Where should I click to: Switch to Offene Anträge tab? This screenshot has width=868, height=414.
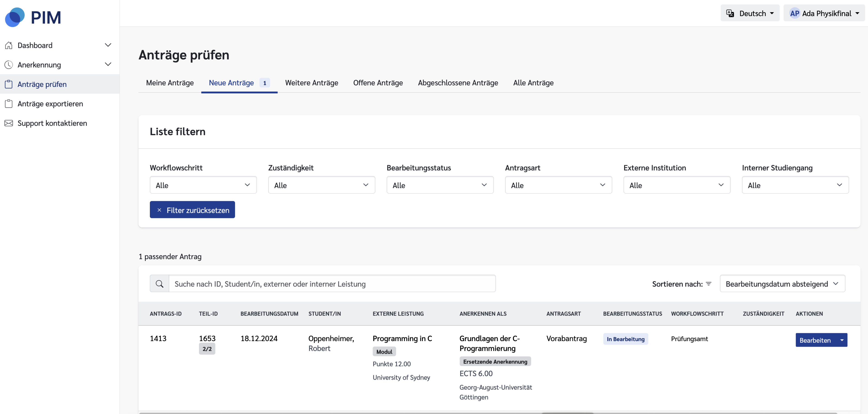[378, 83]
